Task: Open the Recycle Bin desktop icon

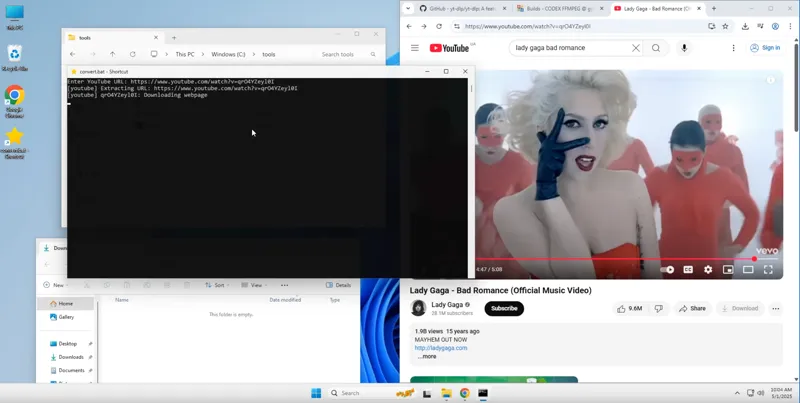Action: (x=14, y=58)
